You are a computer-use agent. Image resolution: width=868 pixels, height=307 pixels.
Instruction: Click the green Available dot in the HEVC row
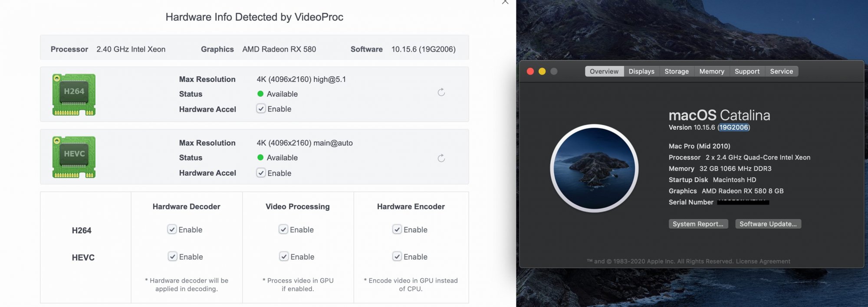pyautogui.click(x=260, y=157)
